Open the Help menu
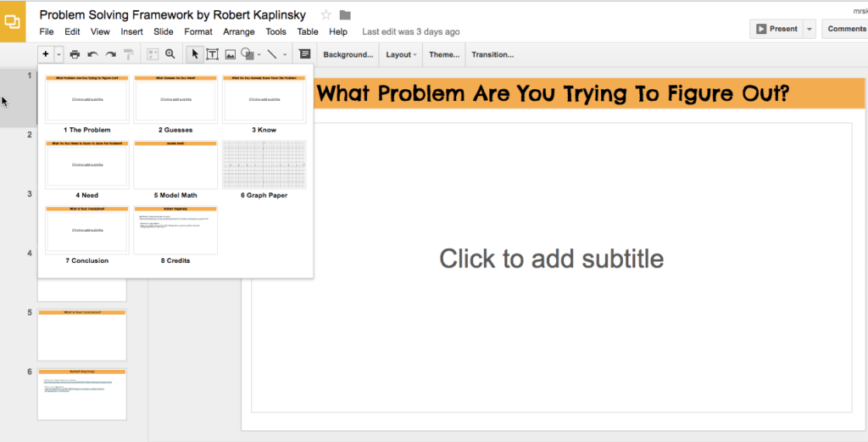 pyautogui.click(x=338, y=31)
